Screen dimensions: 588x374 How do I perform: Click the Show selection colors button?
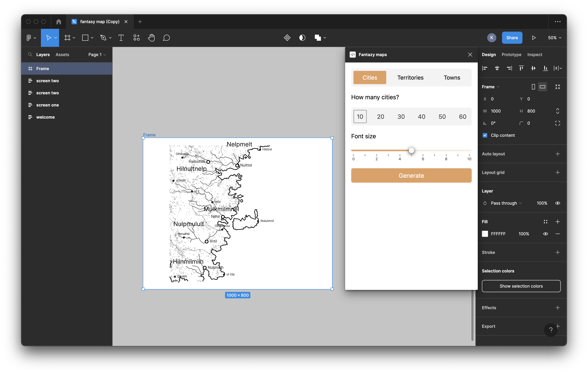(521, 286)
